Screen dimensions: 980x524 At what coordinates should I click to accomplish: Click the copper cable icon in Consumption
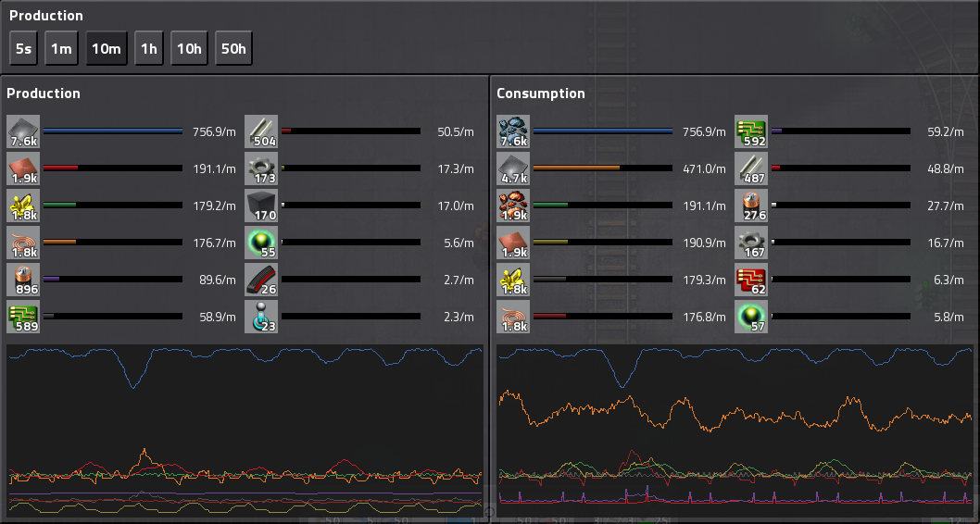(x=513, y=317)
